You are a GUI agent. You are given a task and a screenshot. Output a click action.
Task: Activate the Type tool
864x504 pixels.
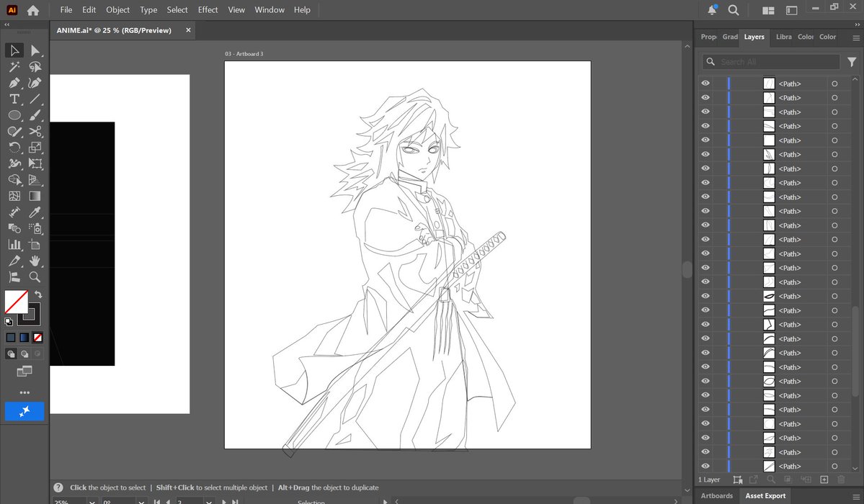[x=14, y=99]
